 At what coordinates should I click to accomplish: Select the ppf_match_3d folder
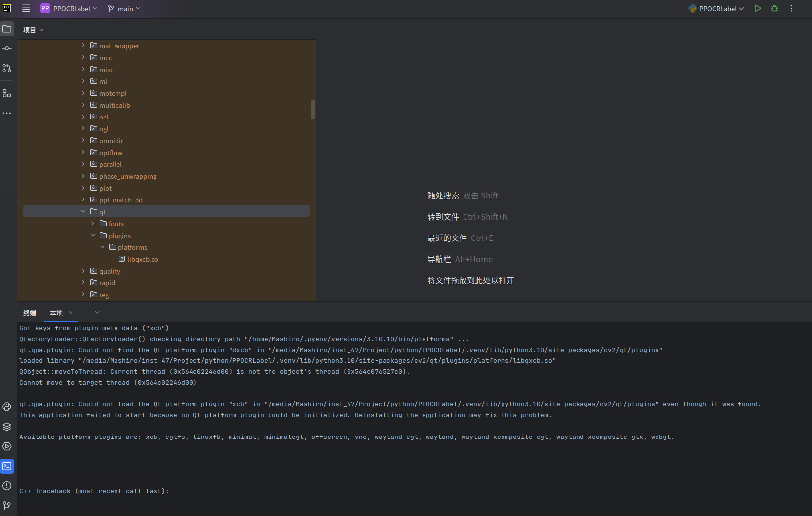[116, 199]
